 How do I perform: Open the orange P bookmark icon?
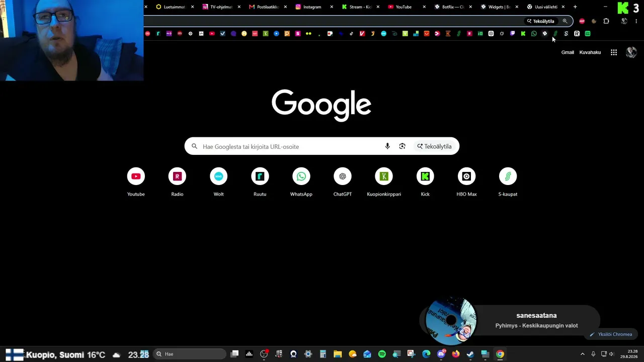point(287,34)
